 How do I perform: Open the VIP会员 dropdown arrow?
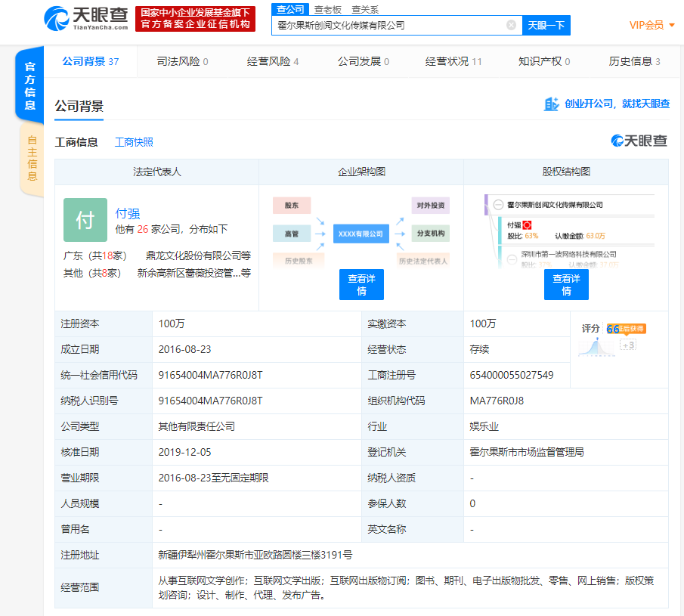pyautogui.click(x=672, y=25)
